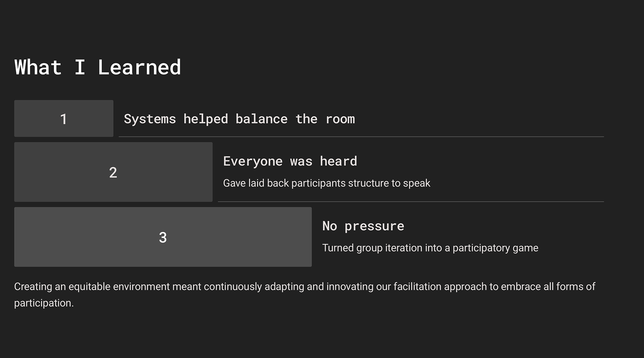Select the block numbered 1

[64, 118]
